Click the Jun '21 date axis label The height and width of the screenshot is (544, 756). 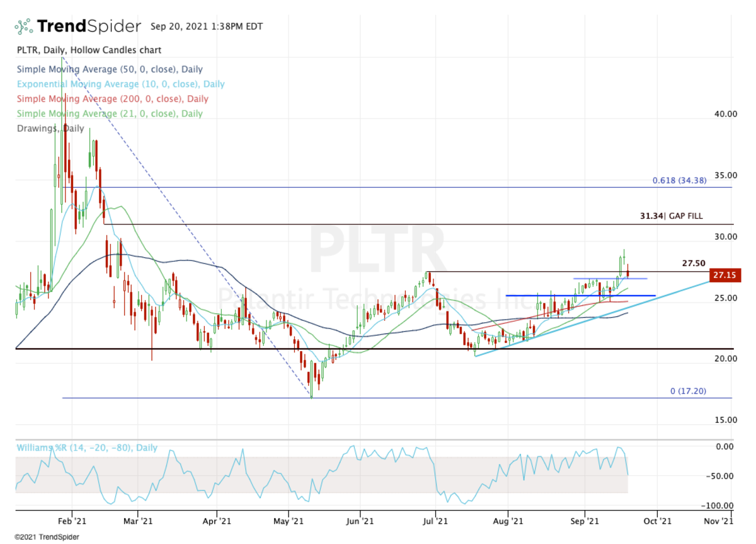click(360, 521)
